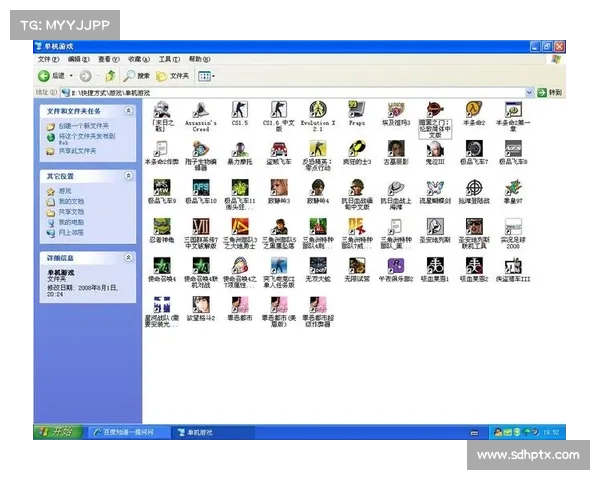Click the taskbar clock

[551, 433]
